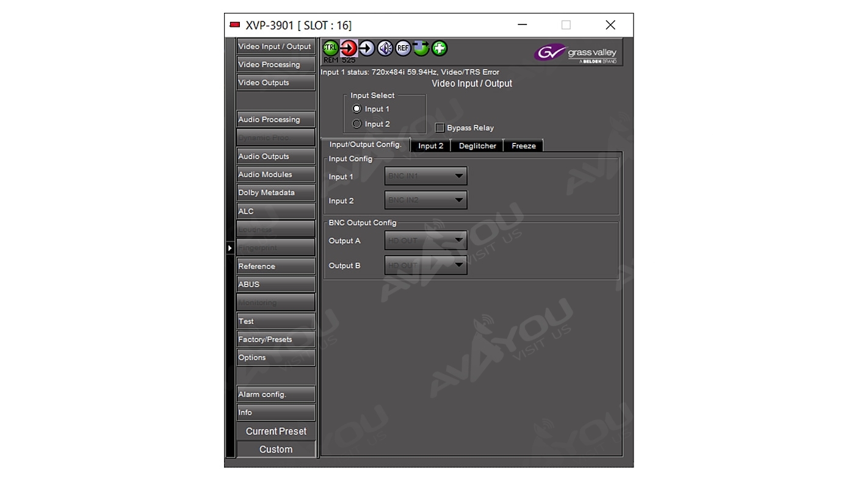868x488 pixels.
Task: Enable the Bypass Relay checkbox
Action: (439, 128)
